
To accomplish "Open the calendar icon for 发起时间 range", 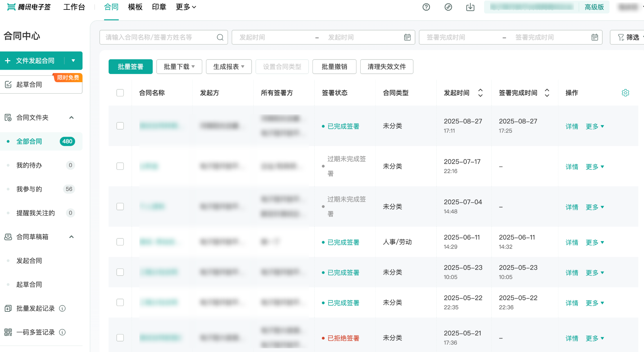I will click(x=407, y=37).
